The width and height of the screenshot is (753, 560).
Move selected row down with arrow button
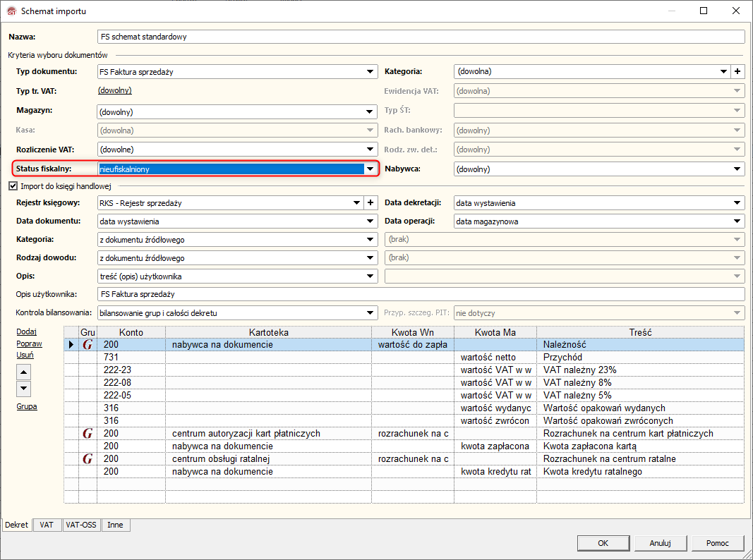[23, 388]
